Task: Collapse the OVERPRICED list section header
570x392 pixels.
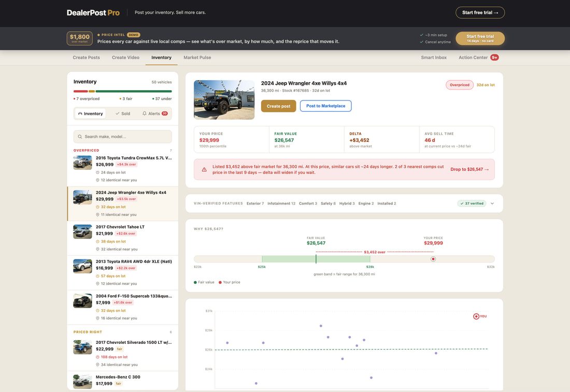Action: (x=122, y=150)
